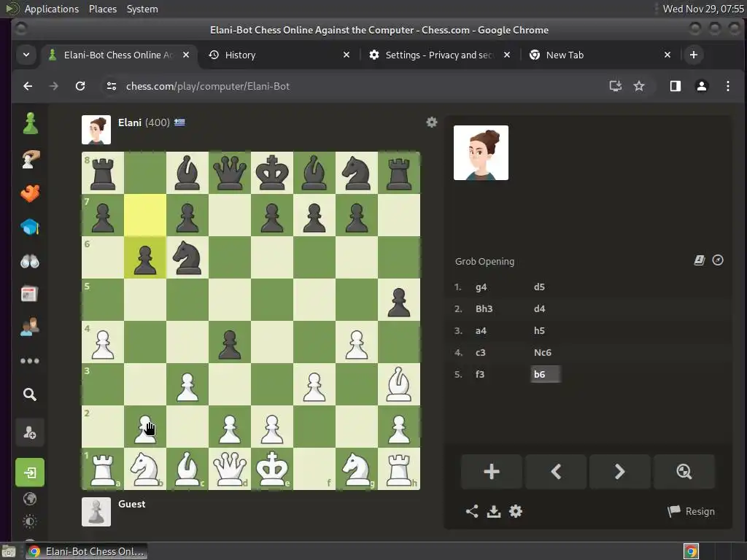The height and width of the screenshot is (560, 747).
Task: Click Elani-Bot Chess taskbar window button
Action: coord(86,551)
